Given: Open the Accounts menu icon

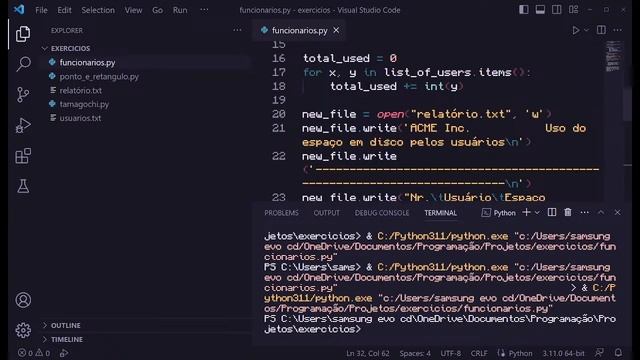Looking at the screenshot, I should pos(23,300).
